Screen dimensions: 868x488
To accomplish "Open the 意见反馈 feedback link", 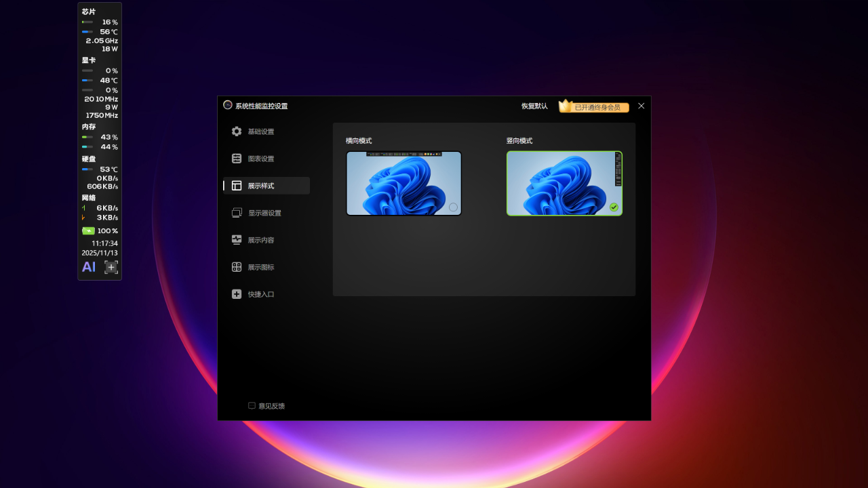I will tap(271, 406).
